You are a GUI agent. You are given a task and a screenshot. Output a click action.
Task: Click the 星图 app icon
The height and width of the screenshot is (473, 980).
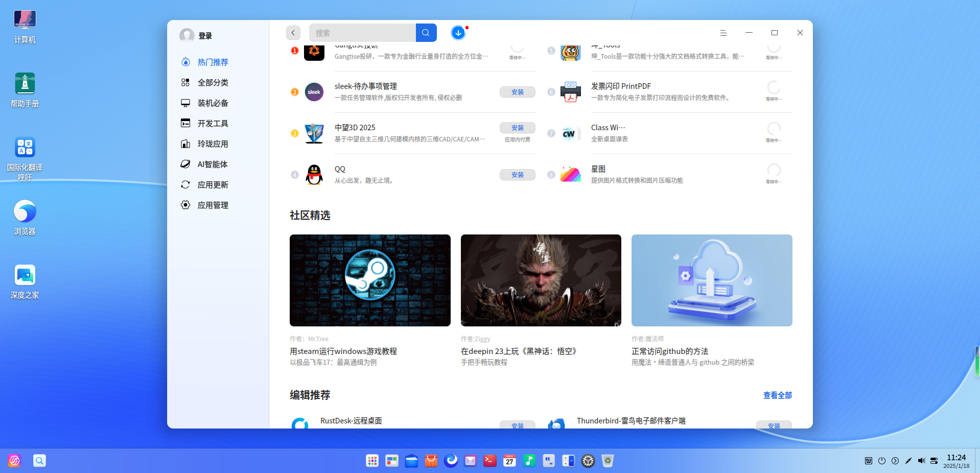[x=571, y=175]
